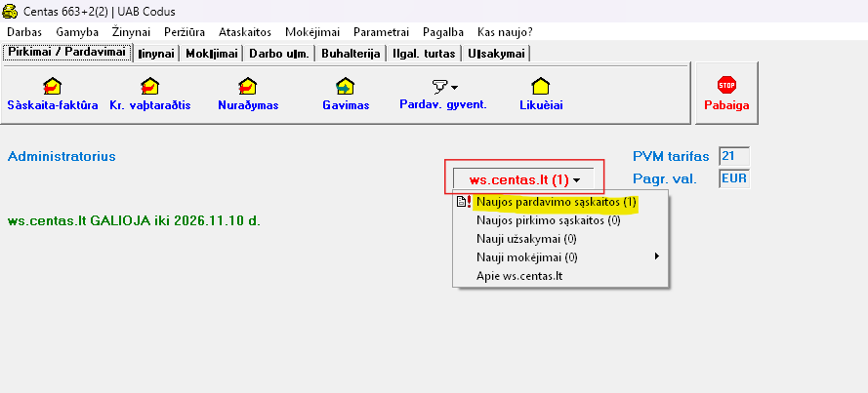Open the Parametrai menu
Image resolution: width=868 pixels, height=393 pixels.
click(381, 32)
